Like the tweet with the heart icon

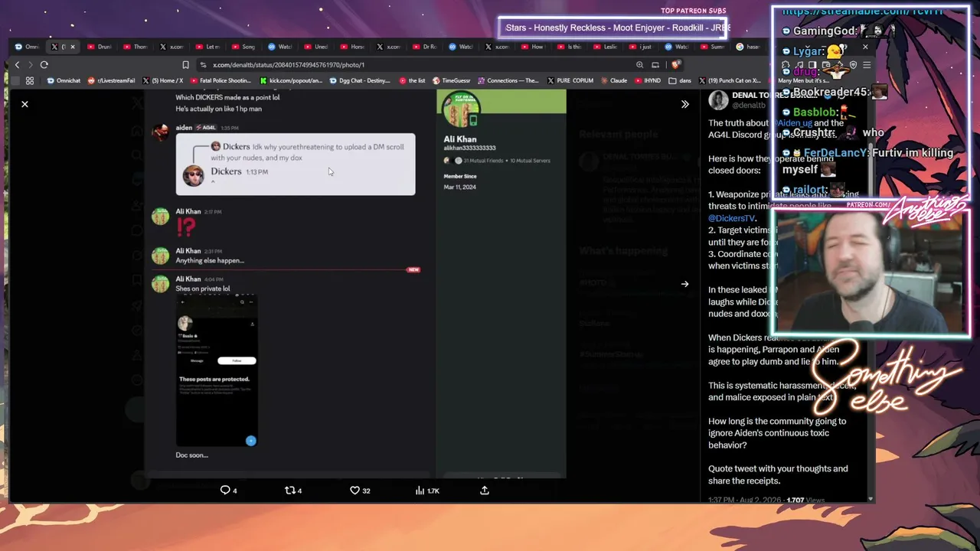pyautogui.click(x=354, y=491)
